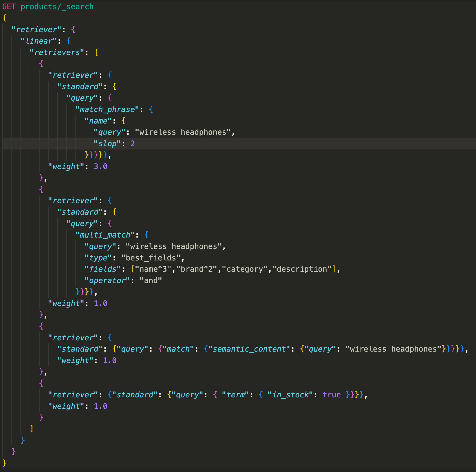Click the "multi_match" key
The image size is (476, 472).
[105, 235]
